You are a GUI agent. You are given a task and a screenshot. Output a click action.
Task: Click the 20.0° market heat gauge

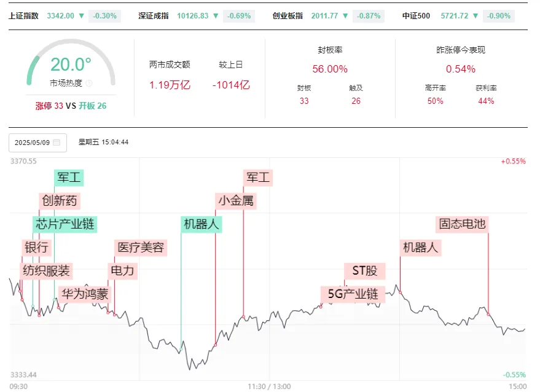[71, 63]
